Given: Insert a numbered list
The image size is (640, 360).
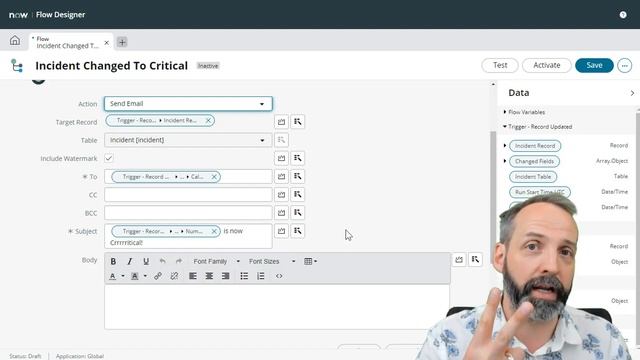Looking at the screenshot, I should tap(260, 276).
